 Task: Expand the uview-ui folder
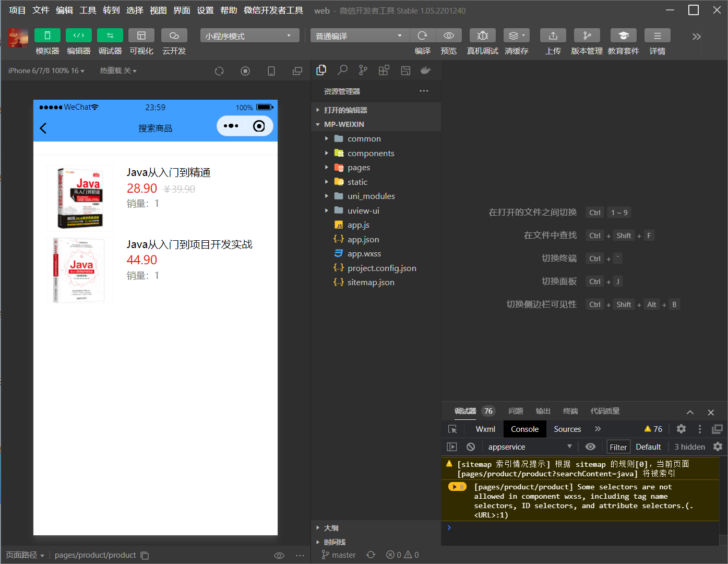[x=376, y=210]
